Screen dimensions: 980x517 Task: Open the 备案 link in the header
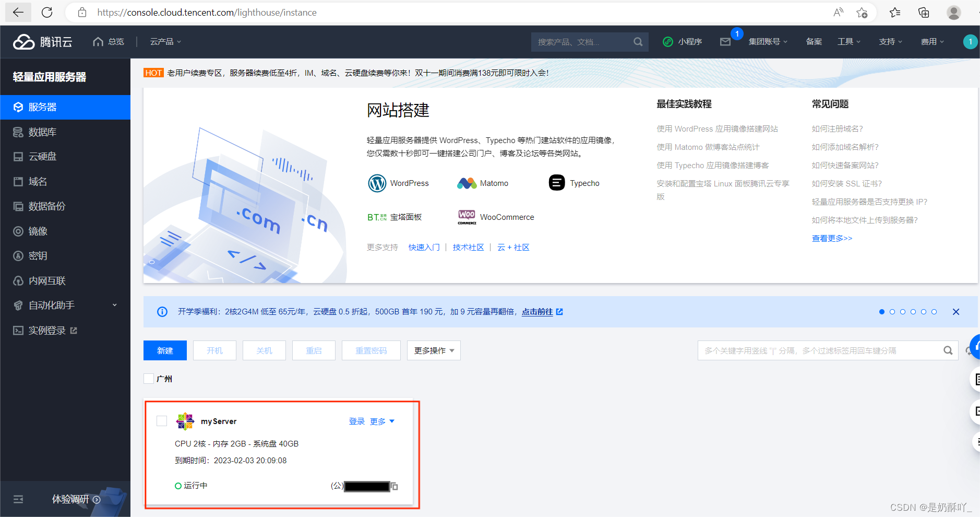[x=814, y=42]
